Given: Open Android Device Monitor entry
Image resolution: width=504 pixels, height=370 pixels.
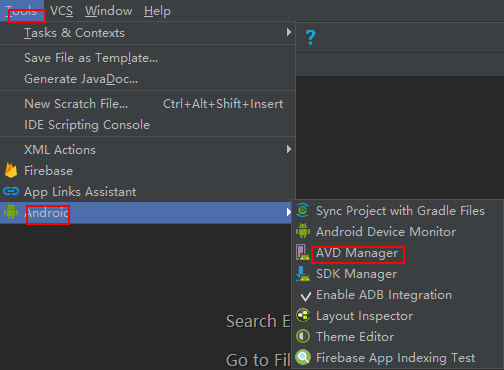Looking at the screenshot, I should [x=397, y=232].
